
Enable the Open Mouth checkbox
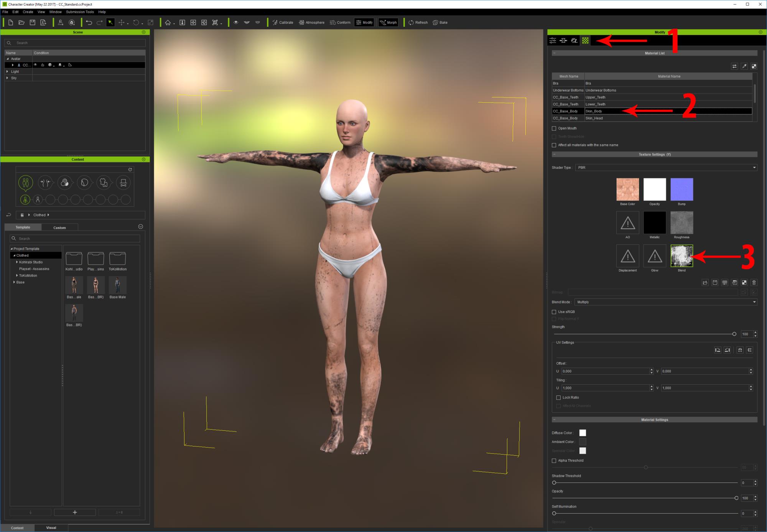pos(554,128)
